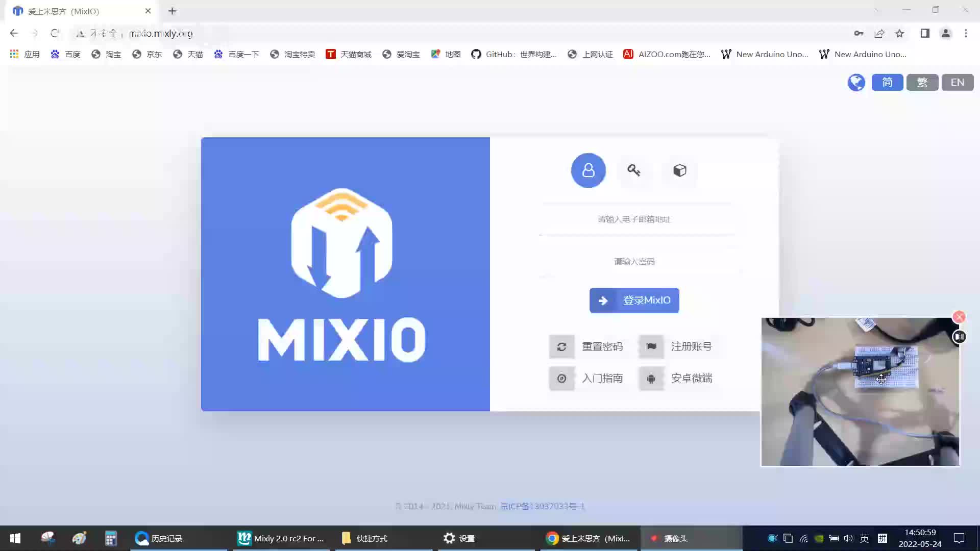Open 入门指南 getting started guide
980x551 pixels.
(586, 379)
